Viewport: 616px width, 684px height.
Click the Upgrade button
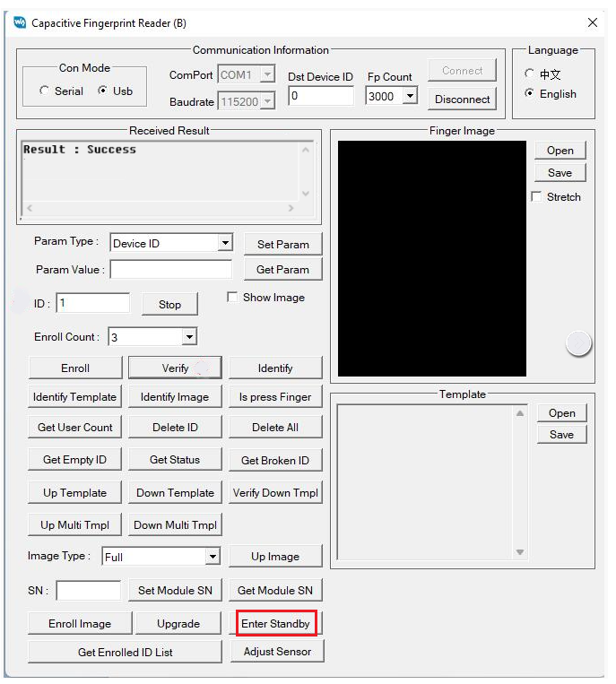tap(178, 623)
